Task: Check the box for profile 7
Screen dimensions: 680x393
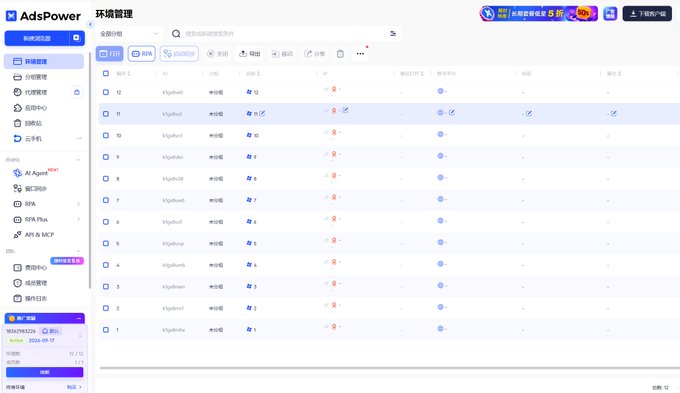Action: pos(106,200)
